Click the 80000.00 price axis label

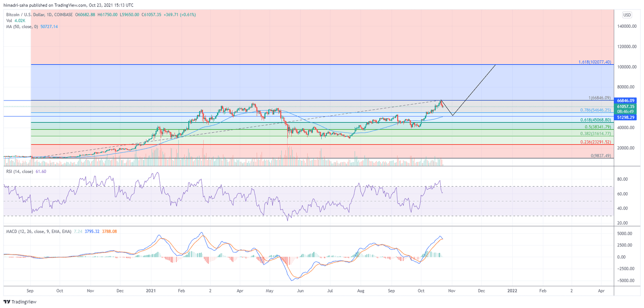625,87
